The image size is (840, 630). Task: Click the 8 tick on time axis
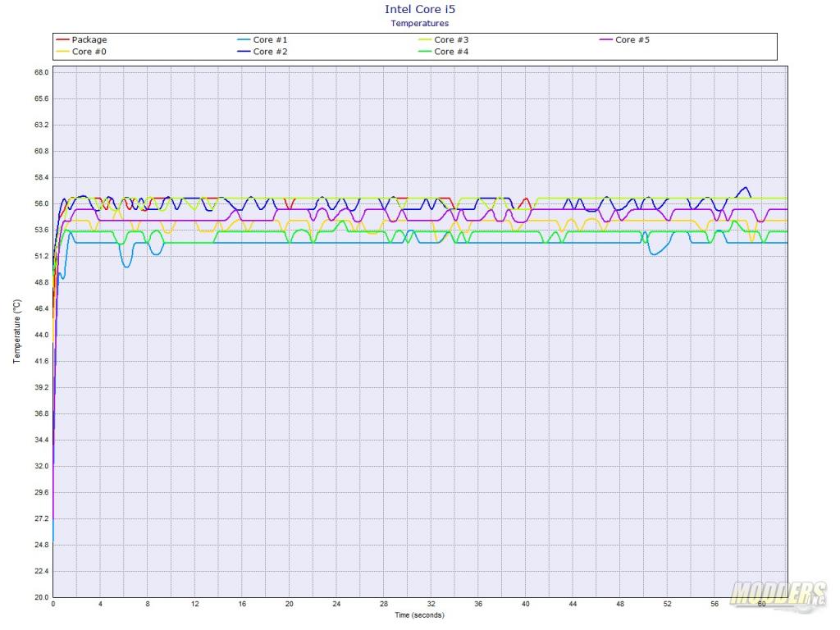[148, 604]
